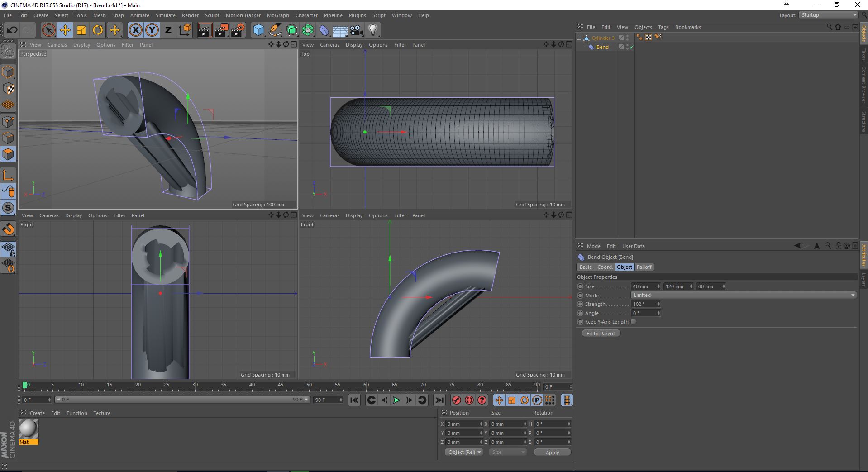The width and height of the screenshot is (868, 472).
Task: Open the Array modeling objects icon
Action: [308, 30]
